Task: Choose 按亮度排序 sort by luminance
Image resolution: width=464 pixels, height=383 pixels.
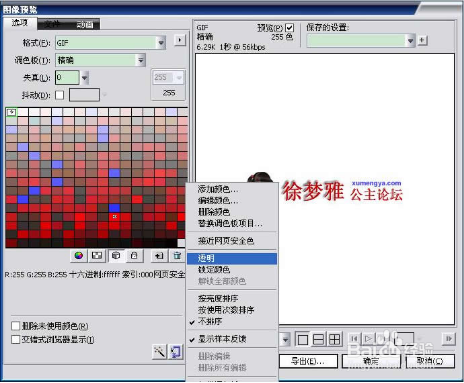Action: tap(232, 298)
